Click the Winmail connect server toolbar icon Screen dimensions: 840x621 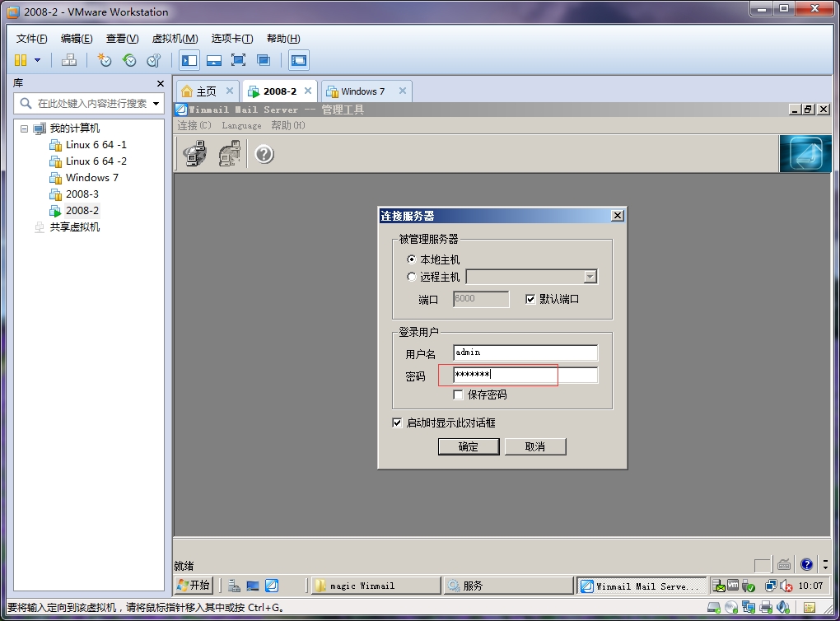[x=195, y=154]
